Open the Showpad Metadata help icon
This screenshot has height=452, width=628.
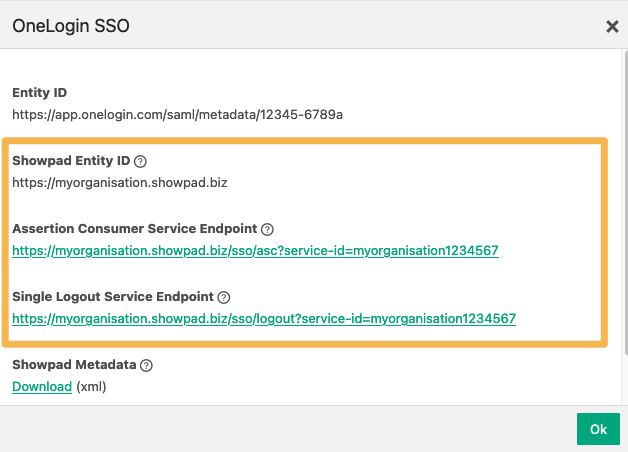point(146,366)
